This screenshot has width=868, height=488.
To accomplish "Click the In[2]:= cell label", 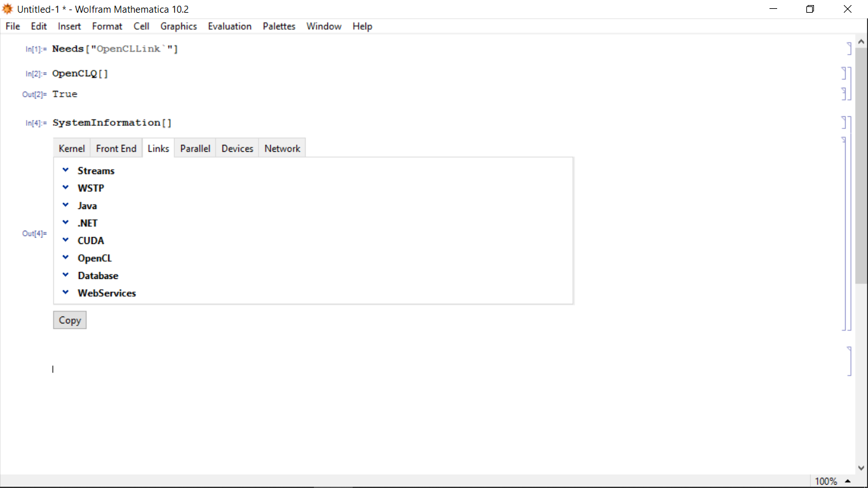I will [x=36, y=74].
